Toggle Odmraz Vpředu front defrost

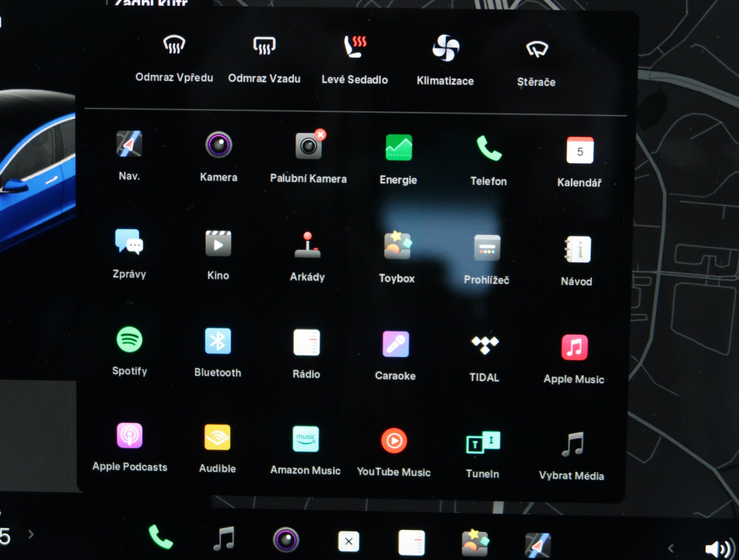(x=174, y=46)
